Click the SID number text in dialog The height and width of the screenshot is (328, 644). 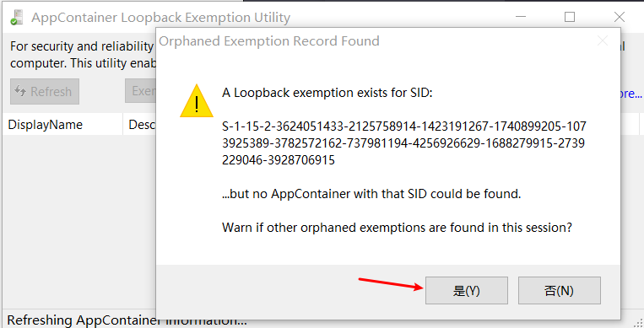[404, 142]
